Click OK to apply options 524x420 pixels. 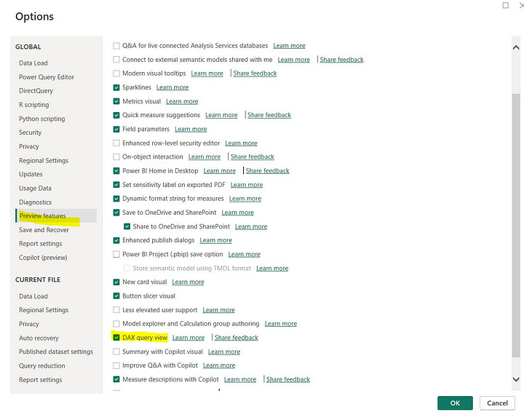pos(455,403)
